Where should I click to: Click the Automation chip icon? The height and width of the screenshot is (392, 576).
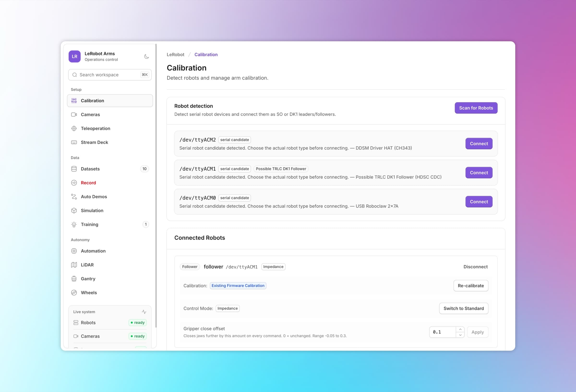click(74, 251)
